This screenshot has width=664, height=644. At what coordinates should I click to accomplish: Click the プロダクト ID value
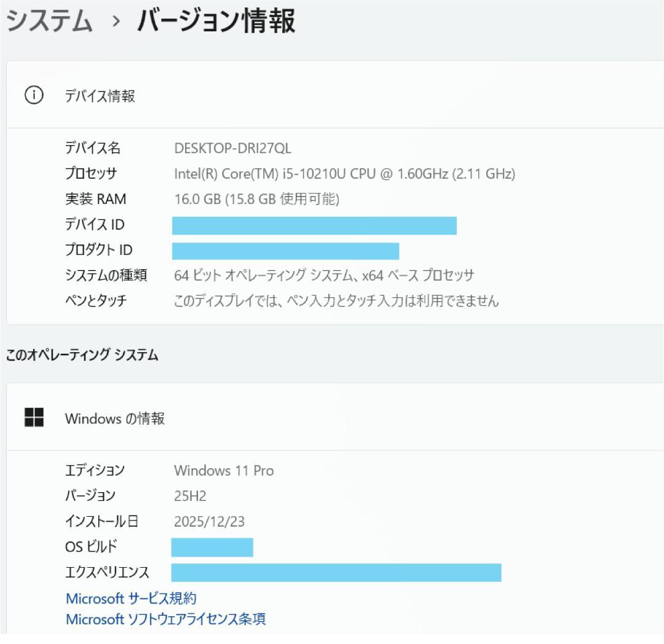point(286,250)
